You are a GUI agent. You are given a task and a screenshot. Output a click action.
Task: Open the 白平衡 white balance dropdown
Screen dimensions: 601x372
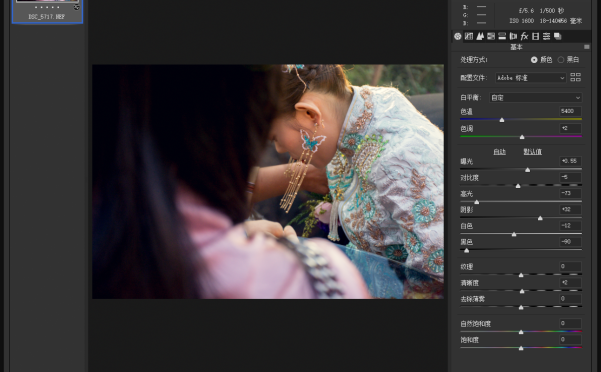coord(535,98)
